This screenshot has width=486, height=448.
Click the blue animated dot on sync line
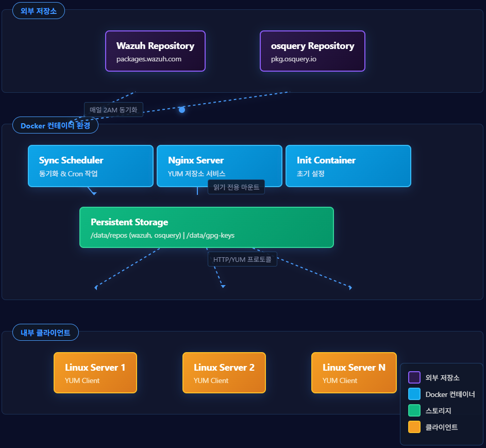[182, 109]
